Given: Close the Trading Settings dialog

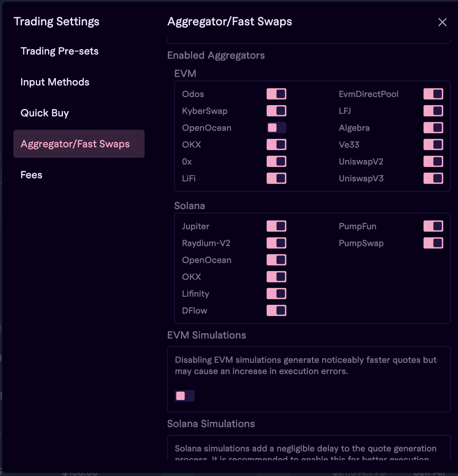Looking at the screenshot, I should point(442,22).
